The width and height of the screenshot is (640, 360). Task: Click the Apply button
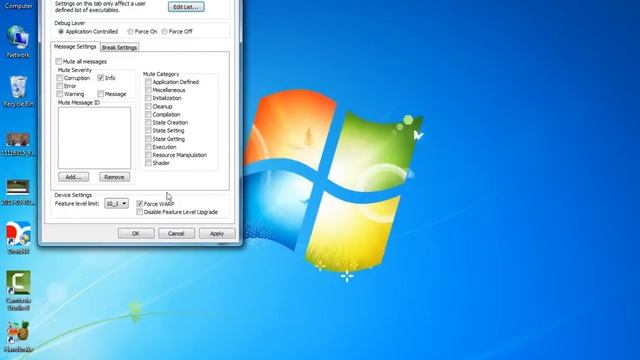pos(217,233)
